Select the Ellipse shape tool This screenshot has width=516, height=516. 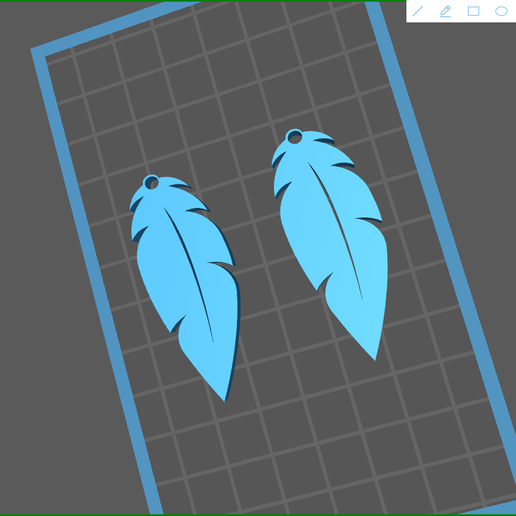(x=501, y=11)
